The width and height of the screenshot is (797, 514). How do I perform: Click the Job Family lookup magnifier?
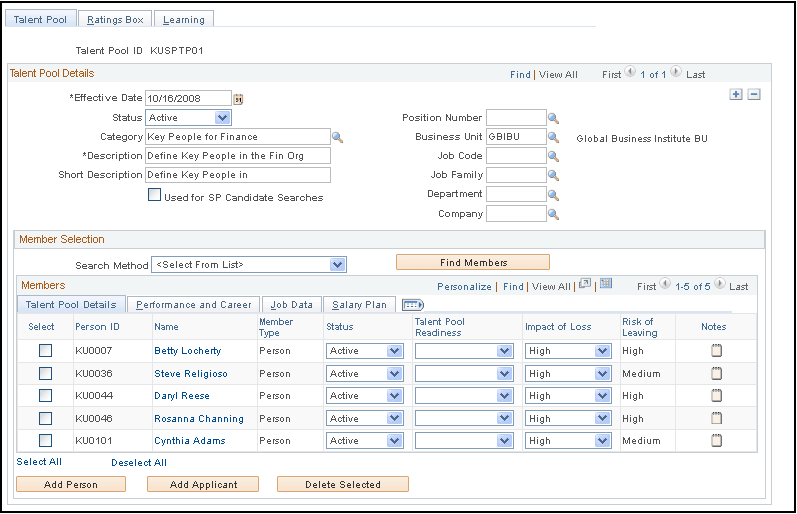coord(553,175)
